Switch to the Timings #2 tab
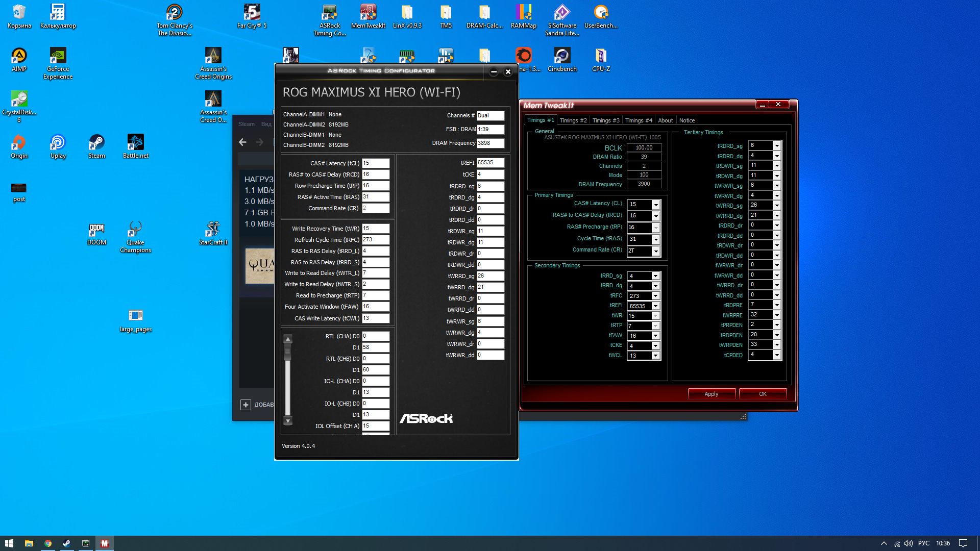This screenshot has height=551, width=980. point(573,120)
